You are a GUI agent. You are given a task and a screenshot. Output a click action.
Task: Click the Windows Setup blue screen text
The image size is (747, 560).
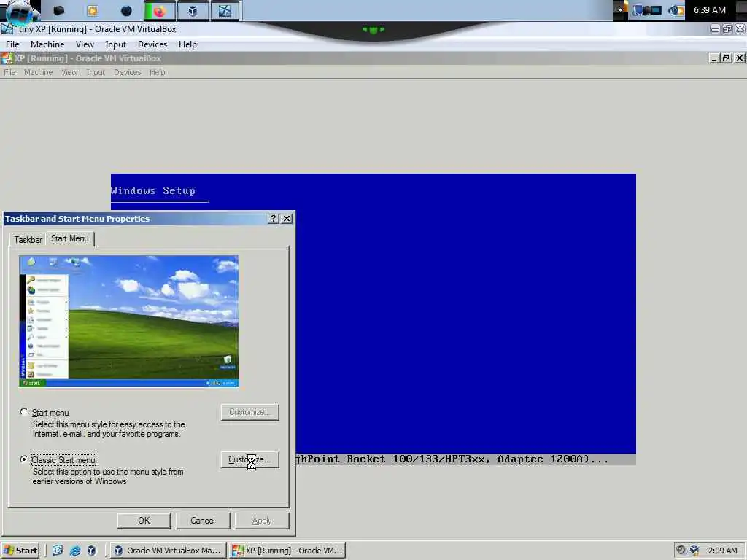click(x=153, y=190)
